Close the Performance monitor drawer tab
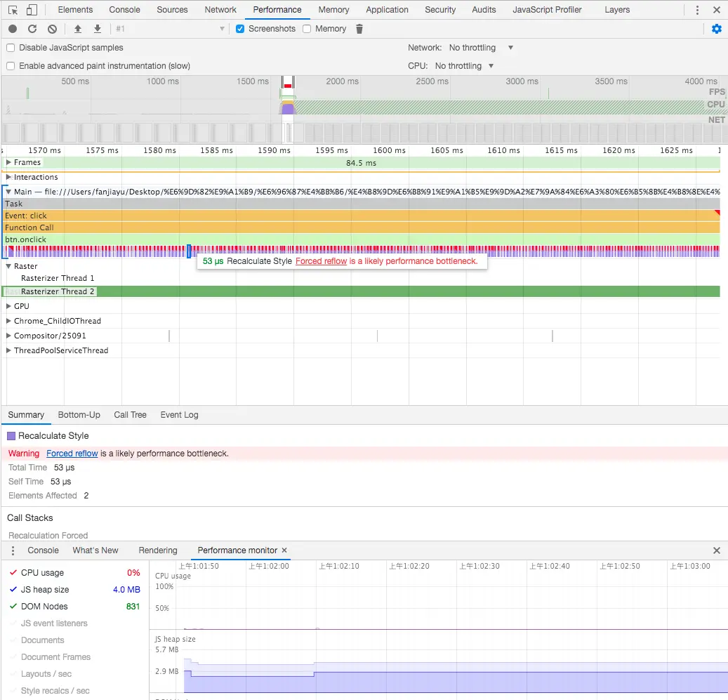Image resolution: width=728 pixels, height=700 pixels. [284, 550]
